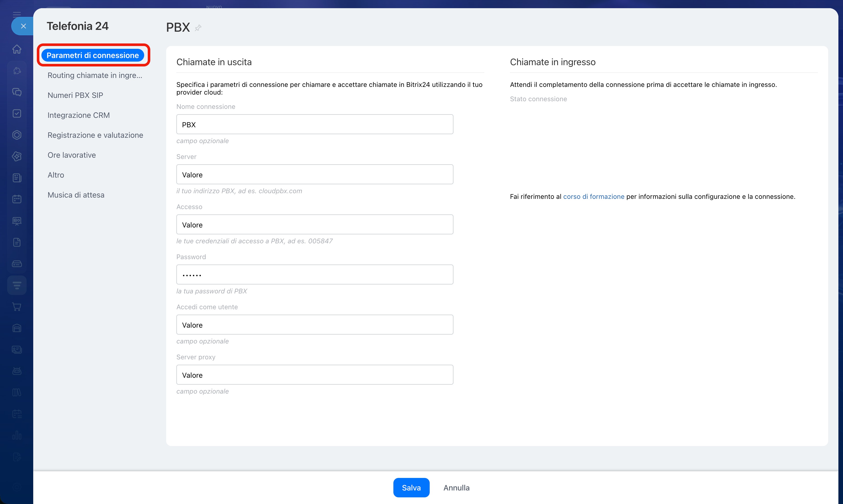Screen dimensions: 843x504
Task: Click the Salva button
Action: [x=411, y=488]
